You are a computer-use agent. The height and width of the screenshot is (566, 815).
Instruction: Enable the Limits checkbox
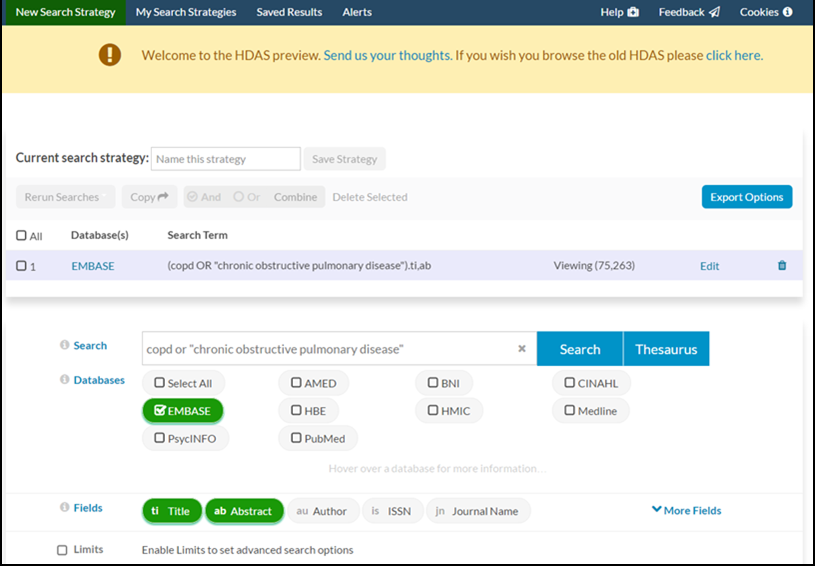62,550
